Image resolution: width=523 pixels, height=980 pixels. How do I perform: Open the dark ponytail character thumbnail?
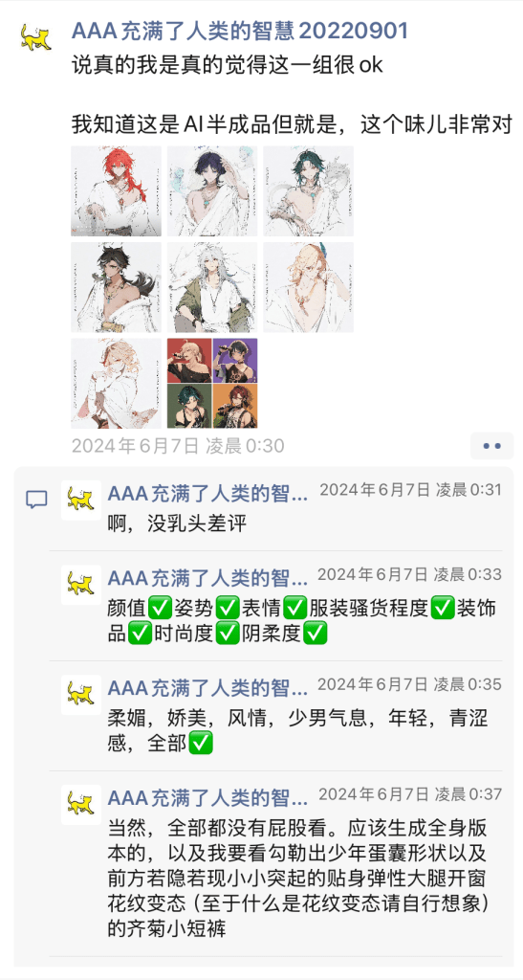[116, 287]
